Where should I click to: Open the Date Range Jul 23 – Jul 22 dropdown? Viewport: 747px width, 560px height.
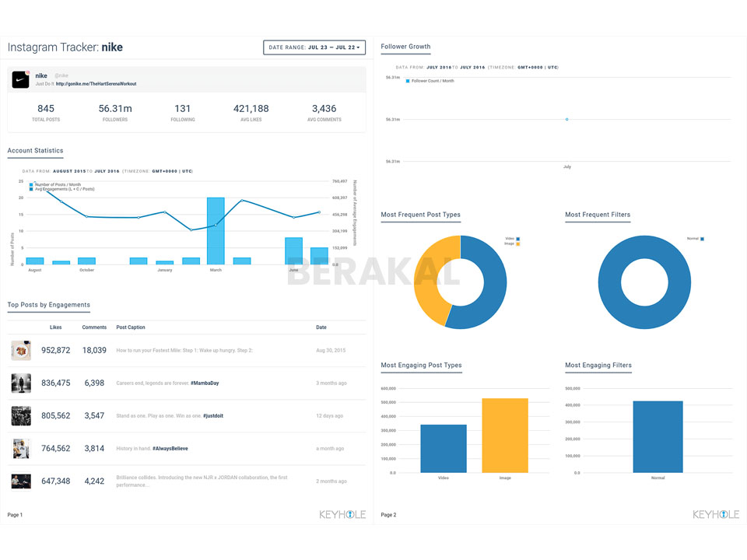[314, 47]
